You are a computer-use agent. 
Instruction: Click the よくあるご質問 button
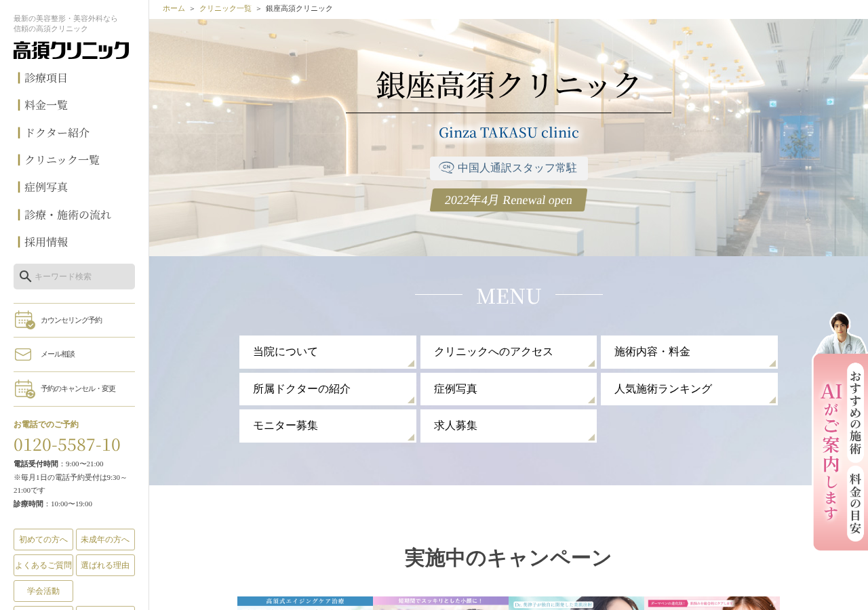(x=43, y=565)
